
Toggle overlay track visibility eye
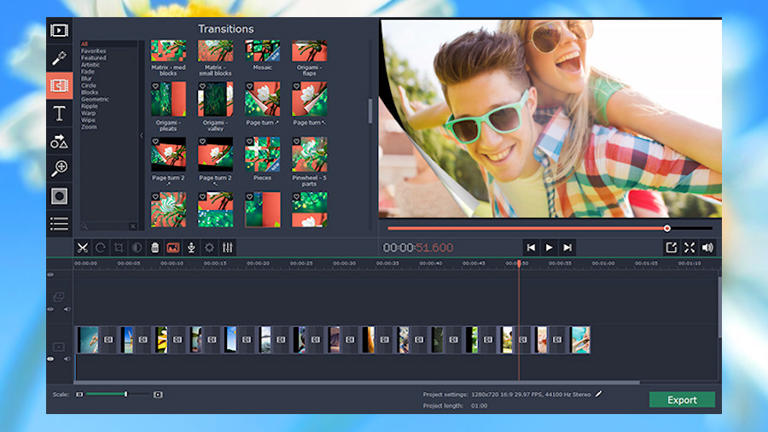50,309
